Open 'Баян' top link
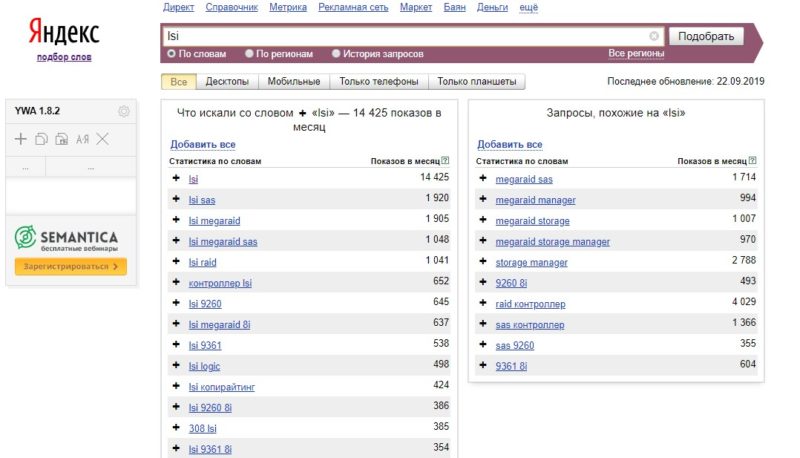The height and width of the screenshot is (458, 800). (x=455, y=7)
